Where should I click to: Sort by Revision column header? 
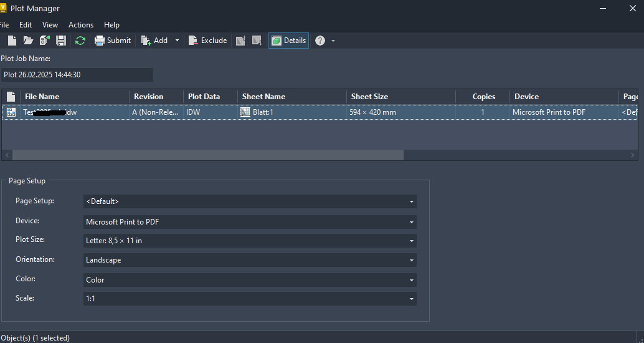[x=156, y=97]
